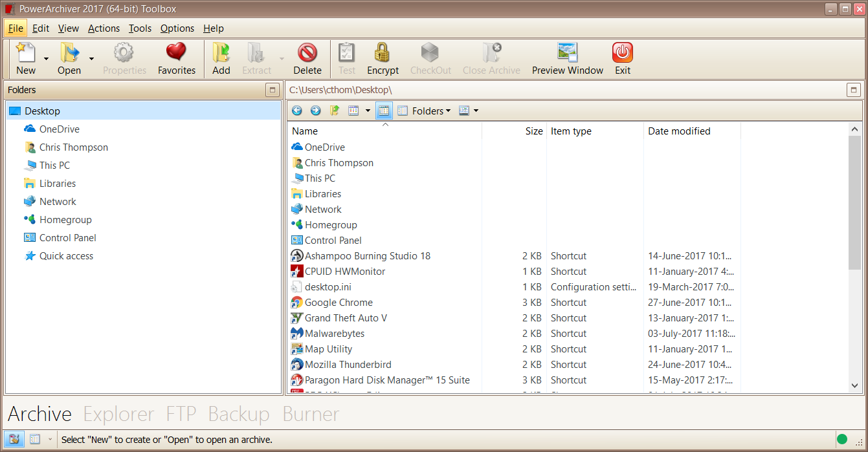Image resolution: width=868 pixels, height=452 pixels.
Task: Open the Tools menu
Action: (x=140, y=28)
